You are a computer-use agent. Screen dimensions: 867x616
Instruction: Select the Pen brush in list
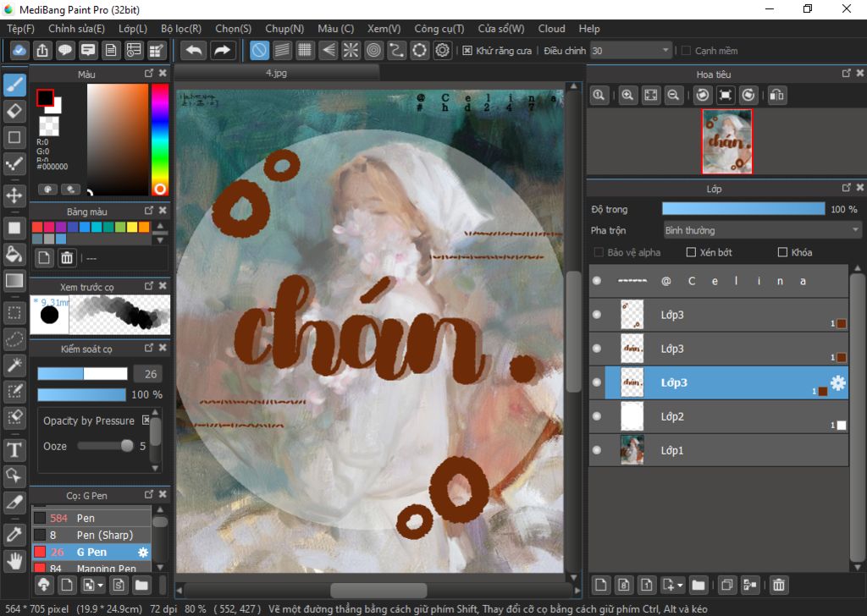(x=91, y=518)
